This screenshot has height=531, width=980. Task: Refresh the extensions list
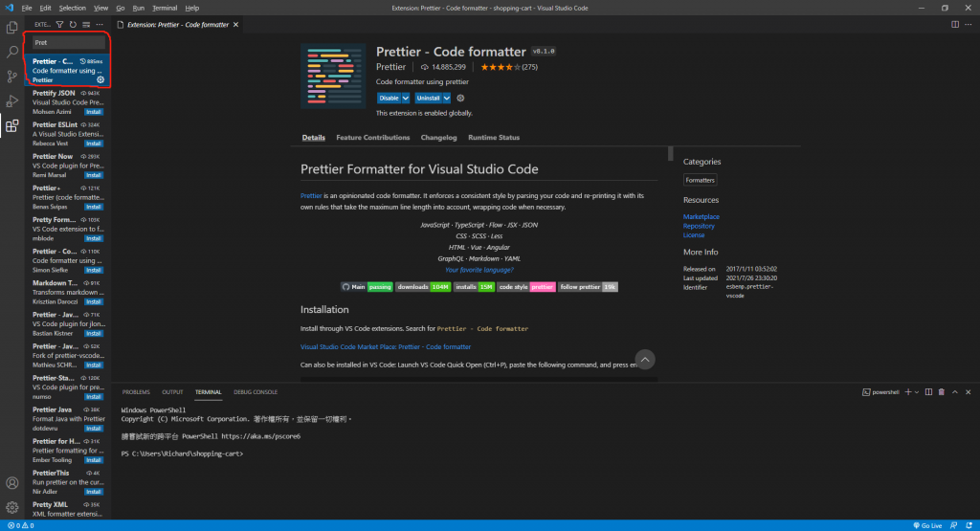(x=73, y=24)
